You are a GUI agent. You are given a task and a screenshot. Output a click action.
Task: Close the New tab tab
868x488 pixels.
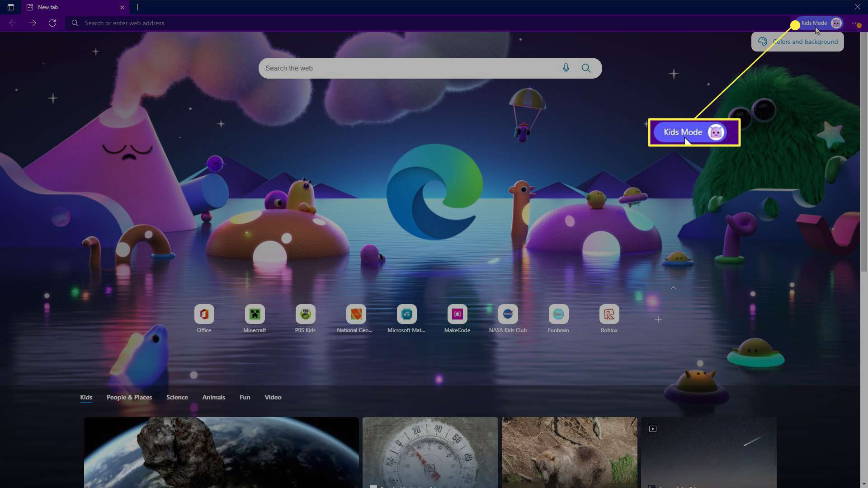pyautogui.click(x=122, y=7)
